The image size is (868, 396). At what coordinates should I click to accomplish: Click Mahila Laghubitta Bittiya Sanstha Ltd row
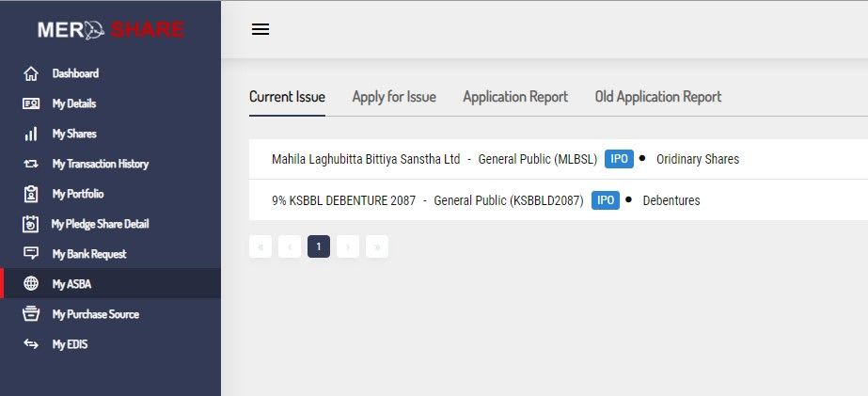click(559, 160)
